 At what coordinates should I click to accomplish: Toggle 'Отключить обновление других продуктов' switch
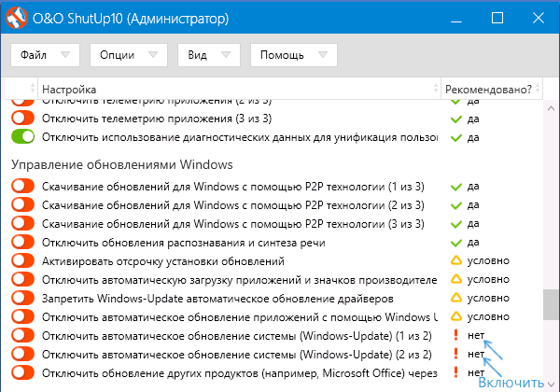click(x=22, y=372)
